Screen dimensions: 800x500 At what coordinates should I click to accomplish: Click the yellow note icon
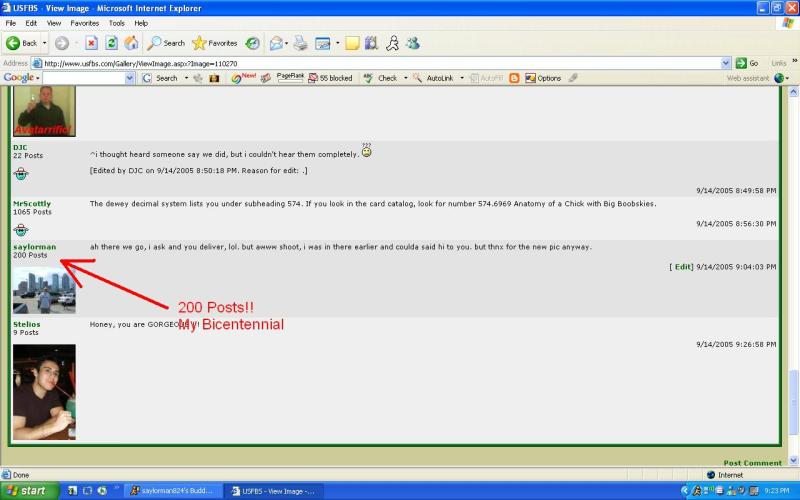pyautogui.click(x=352, y=43)
